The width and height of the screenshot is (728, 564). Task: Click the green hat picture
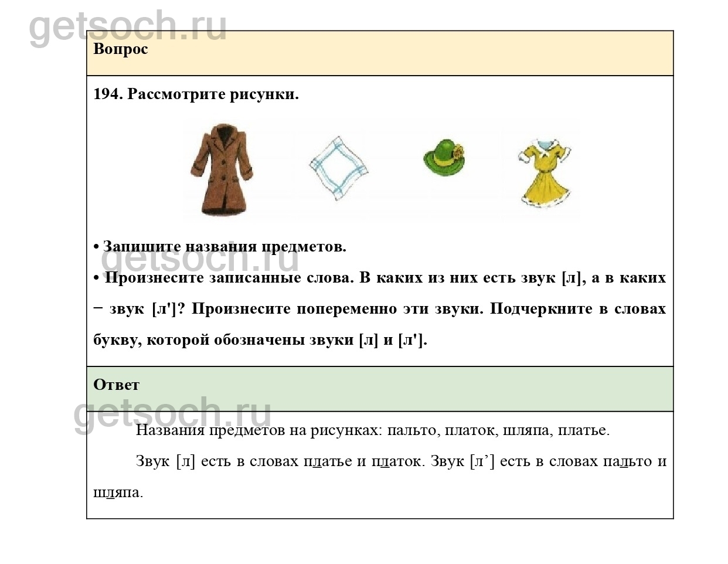tap(445, 157)
